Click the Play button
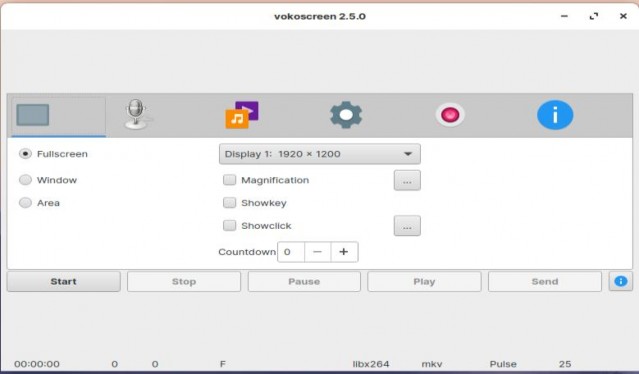Screen dimensions: 639x374 [424, 282]
